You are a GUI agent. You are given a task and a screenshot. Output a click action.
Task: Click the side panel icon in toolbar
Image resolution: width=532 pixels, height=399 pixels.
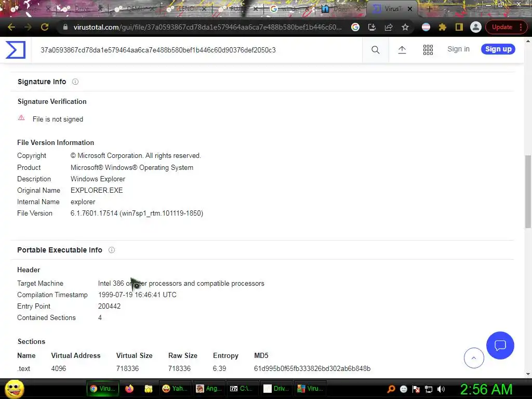[459, 27]
